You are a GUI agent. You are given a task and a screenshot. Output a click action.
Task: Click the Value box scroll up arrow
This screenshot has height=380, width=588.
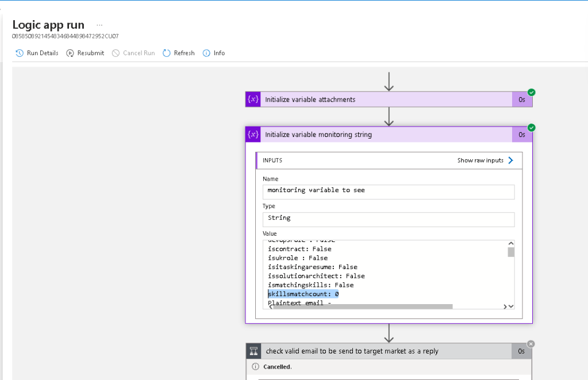(x=511, y=243)
